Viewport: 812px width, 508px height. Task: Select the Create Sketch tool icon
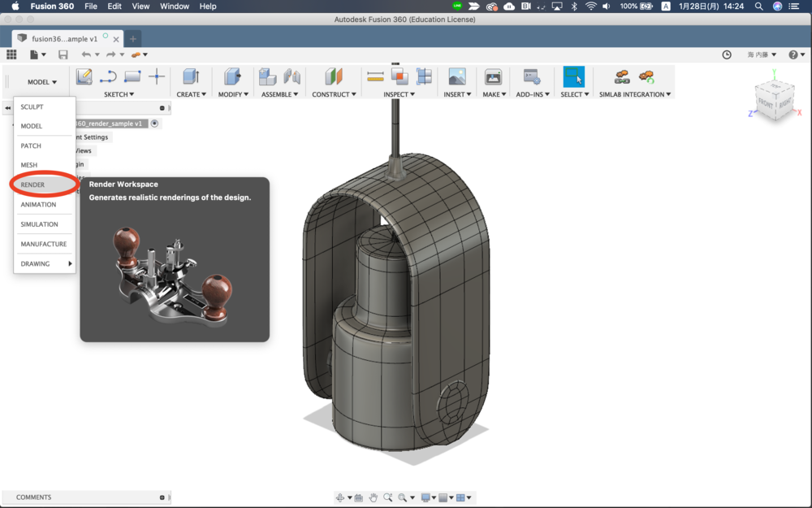(84, 77)
